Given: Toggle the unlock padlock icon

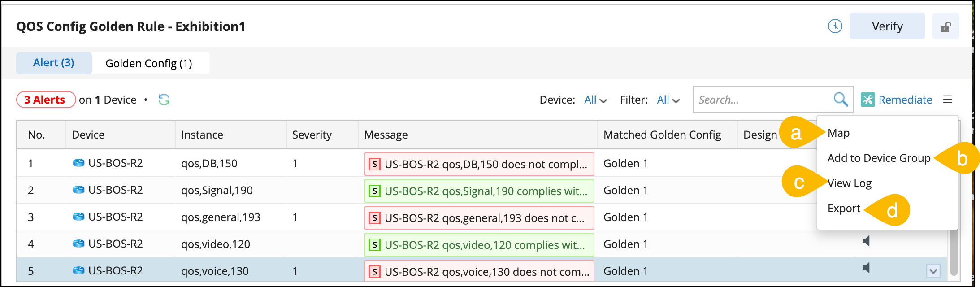Looking at the screenshot, I should coord(945,27).
